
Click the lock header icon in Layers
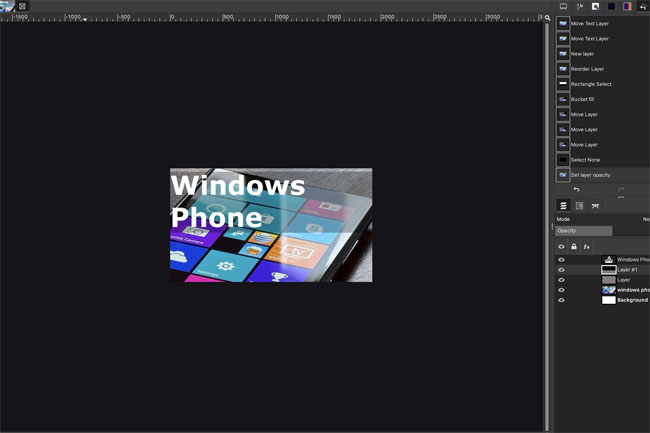point(574,247)
